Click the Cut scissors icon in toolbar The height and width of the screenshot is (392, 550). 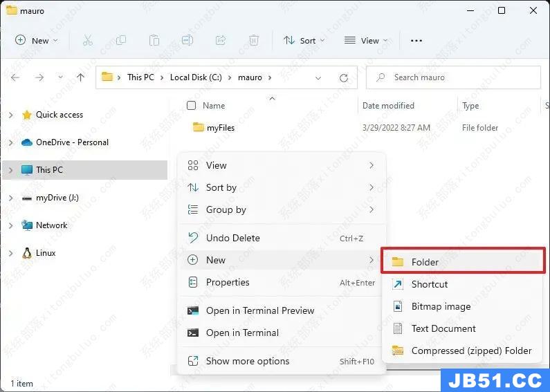(87, 41)
